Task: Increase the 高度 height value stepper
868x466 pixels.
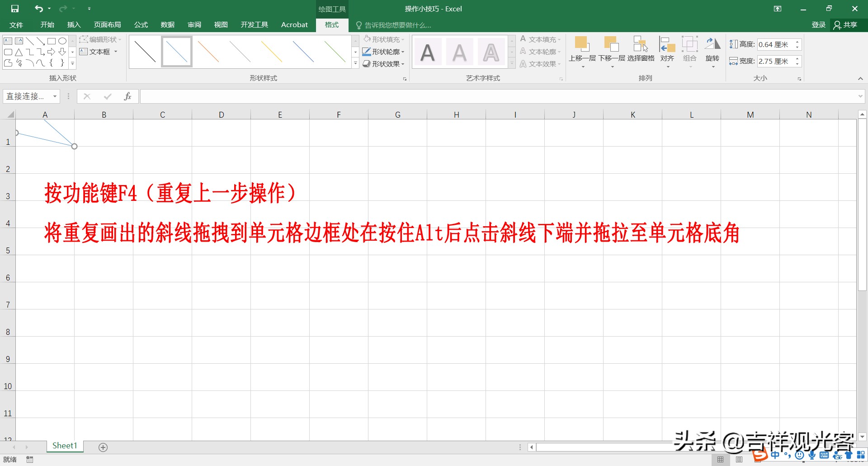Action: [x=797, y=42]
